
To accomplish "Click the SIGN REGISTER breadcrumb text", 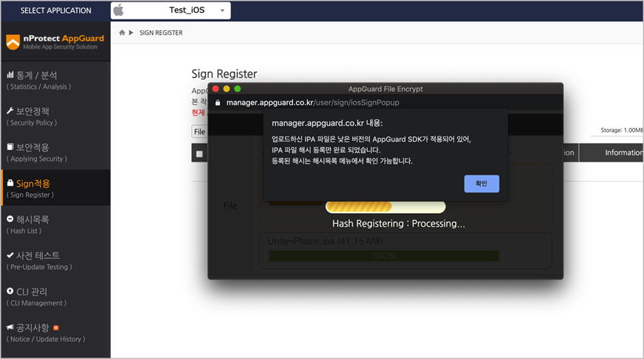I will pyautogui.click(x=161, y=32).
